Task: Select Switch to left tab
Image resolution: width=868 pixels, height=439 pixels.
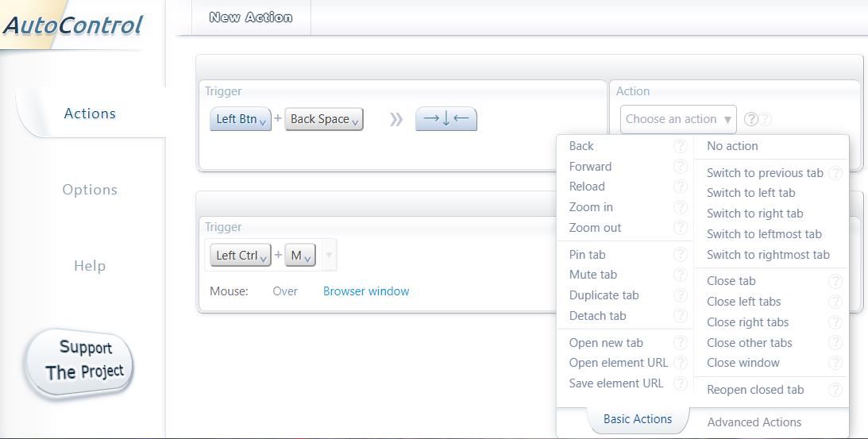Action: point(750,193)
